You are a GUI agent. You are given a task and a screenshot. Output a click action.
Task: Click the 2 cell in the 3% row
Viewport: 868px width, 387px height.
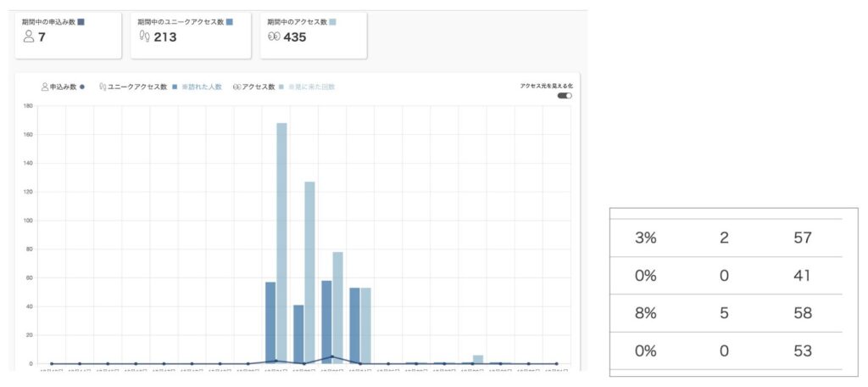pos(724,238)
